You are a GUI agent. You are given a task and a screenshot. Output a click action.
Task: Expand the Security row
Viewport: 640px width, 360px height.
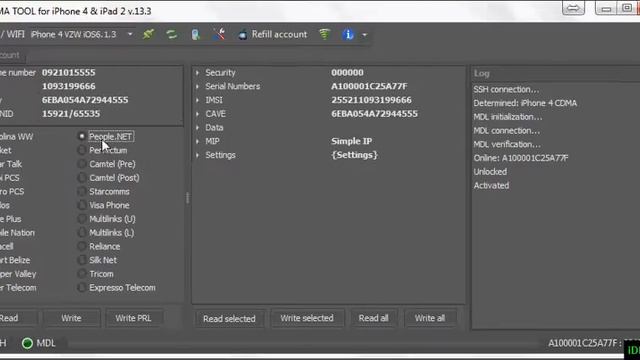198,73
